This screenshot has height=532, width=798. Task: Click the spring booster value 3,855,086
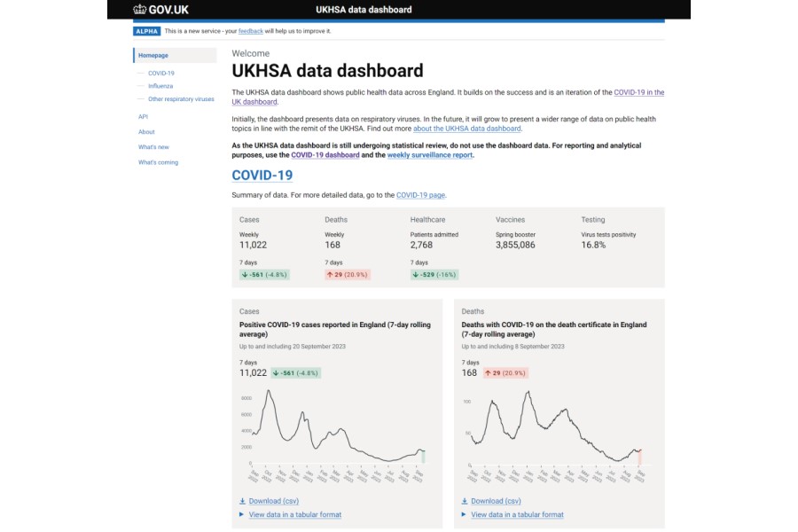click(x=515, y=245)
